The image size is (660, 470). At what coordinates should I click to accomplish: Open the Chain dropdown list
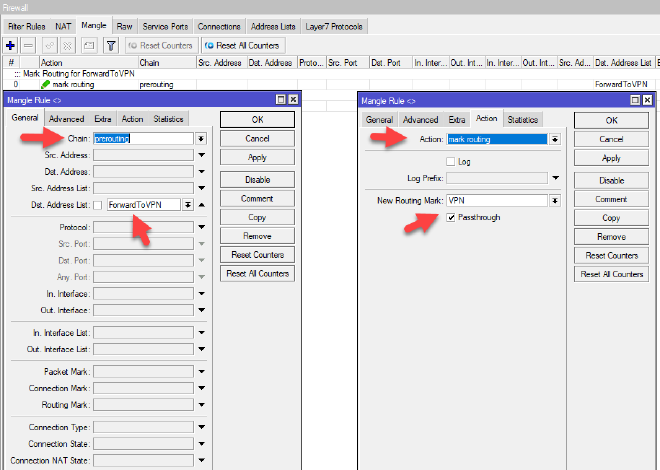[x=201, y=139]
